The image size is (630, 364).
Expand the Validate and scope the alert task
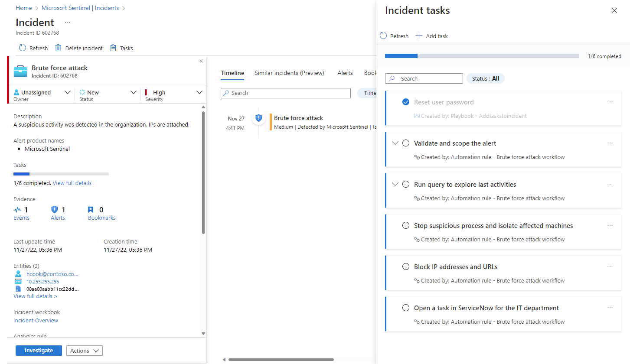pyautogui.click(x=395, y=143)
